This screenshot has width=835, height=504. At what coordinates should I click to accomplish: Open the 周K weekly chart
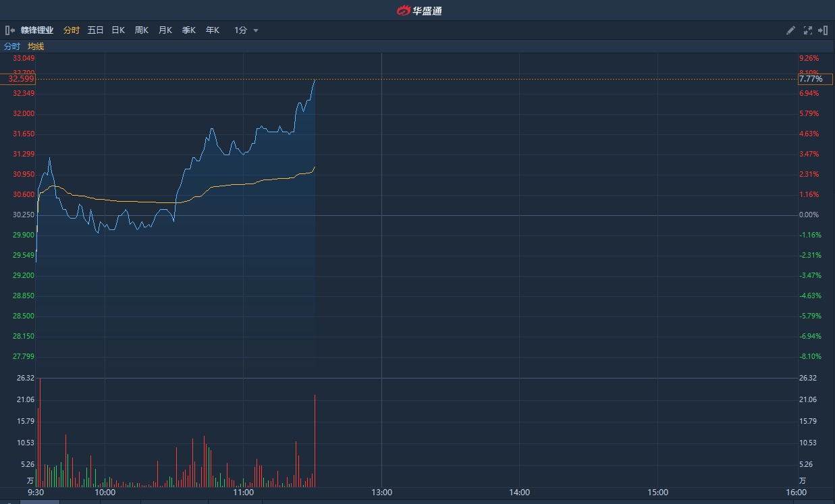point(141,30)
